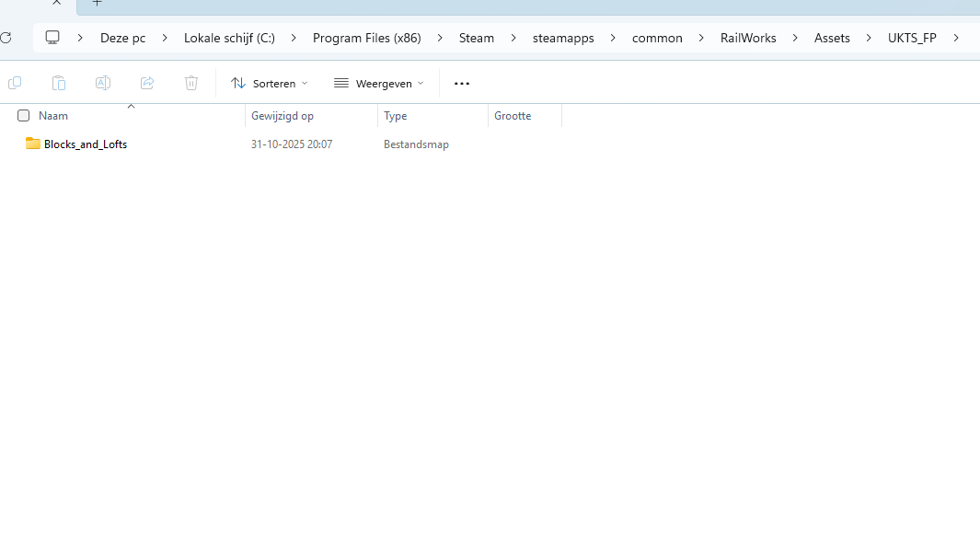This screenshot has height=553, width=980.
Task: Click the Type column header
Action: 396,116
